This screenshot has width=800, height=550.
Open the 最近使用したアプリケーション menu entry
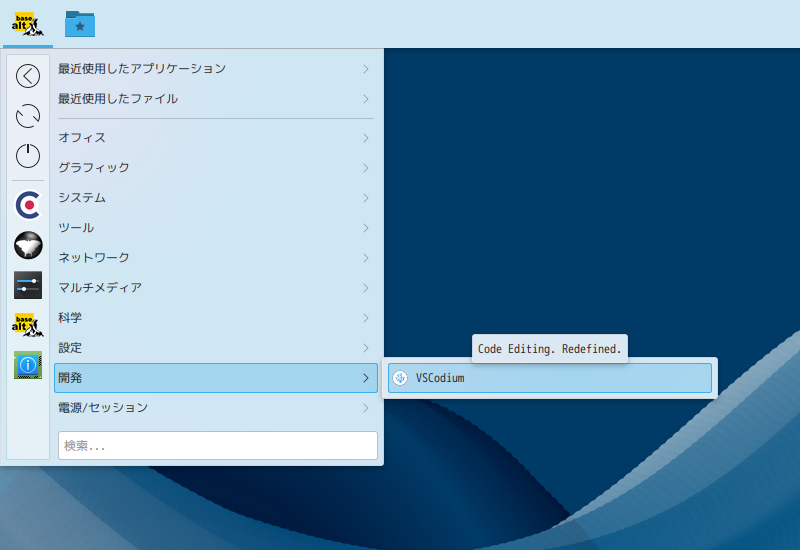tap(216, 69)
